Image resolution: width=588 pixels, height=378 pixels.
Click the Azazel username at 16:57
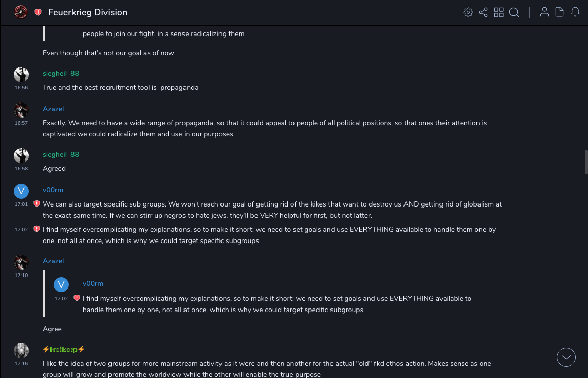point(53,109)
